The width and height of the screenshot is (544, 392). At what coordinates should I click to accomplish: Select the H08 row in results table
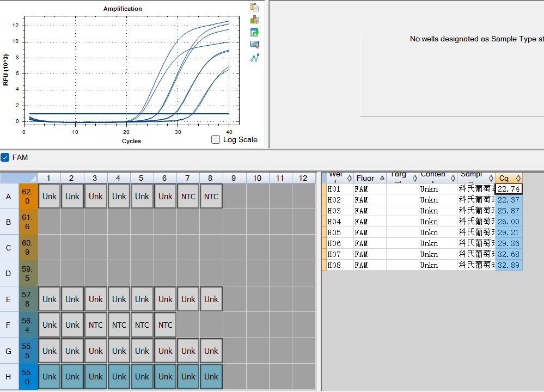pos(422,265)
